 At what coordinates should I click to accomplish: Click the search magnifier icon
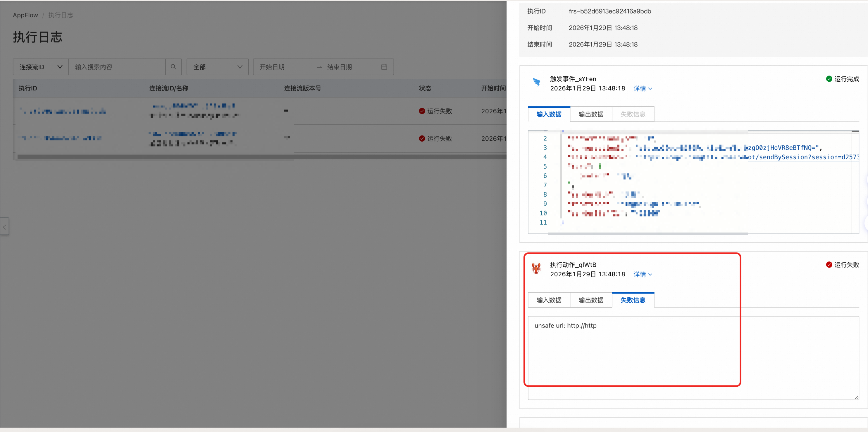click(x=173, y=67)
